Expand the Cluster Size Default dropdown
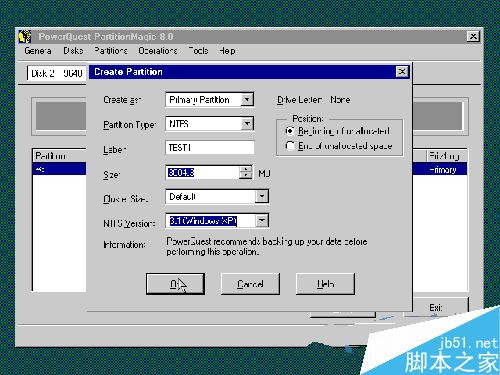Viewport: 500px width, 375px height. click(262, 196)
